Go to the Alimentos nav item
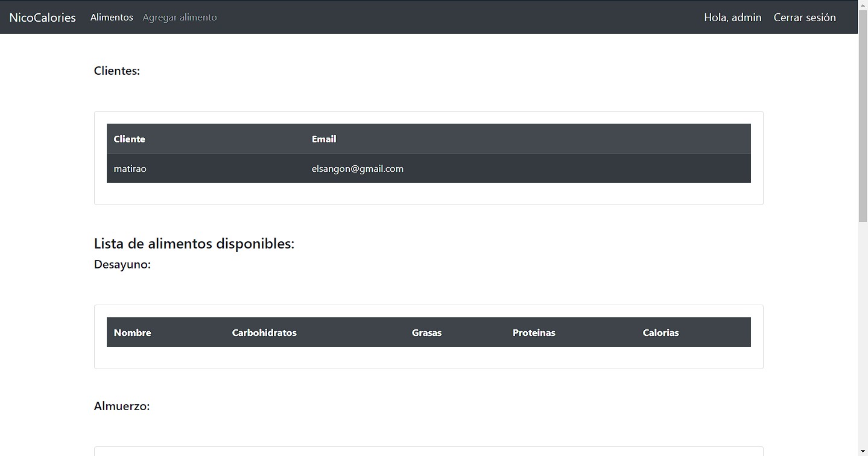 (112, 17)
